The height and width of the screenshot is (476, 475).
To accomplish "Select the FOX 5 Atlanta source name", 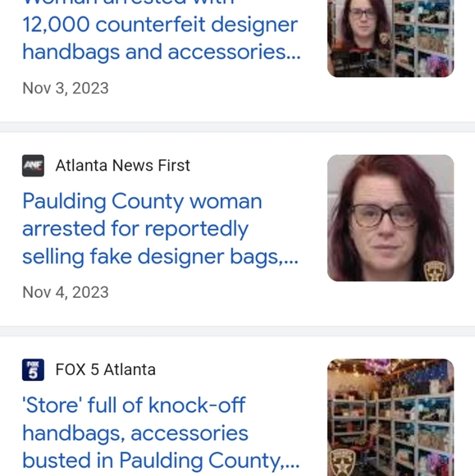I will (105, 370).
